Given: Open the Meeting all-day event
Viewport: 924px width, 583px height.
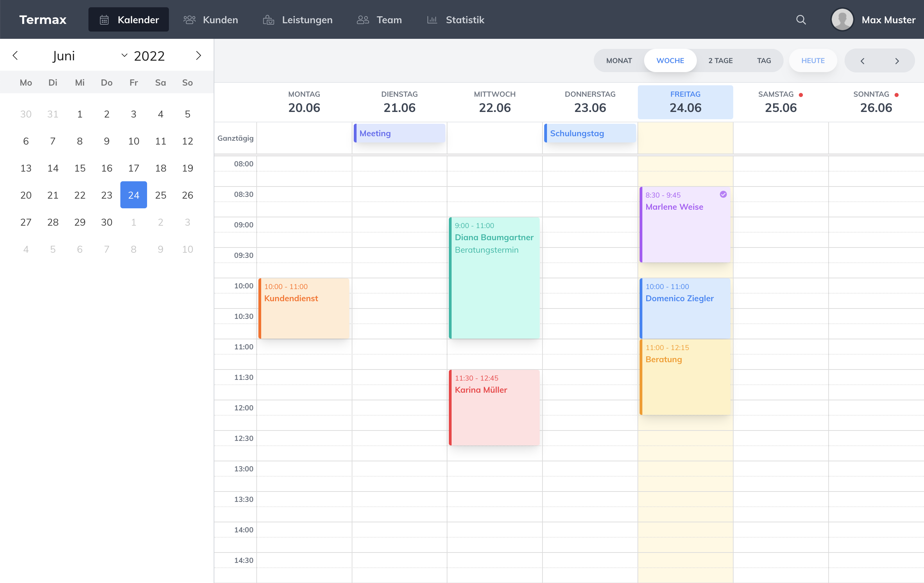Looking at the screenshot, I should [x=399, y=133].
